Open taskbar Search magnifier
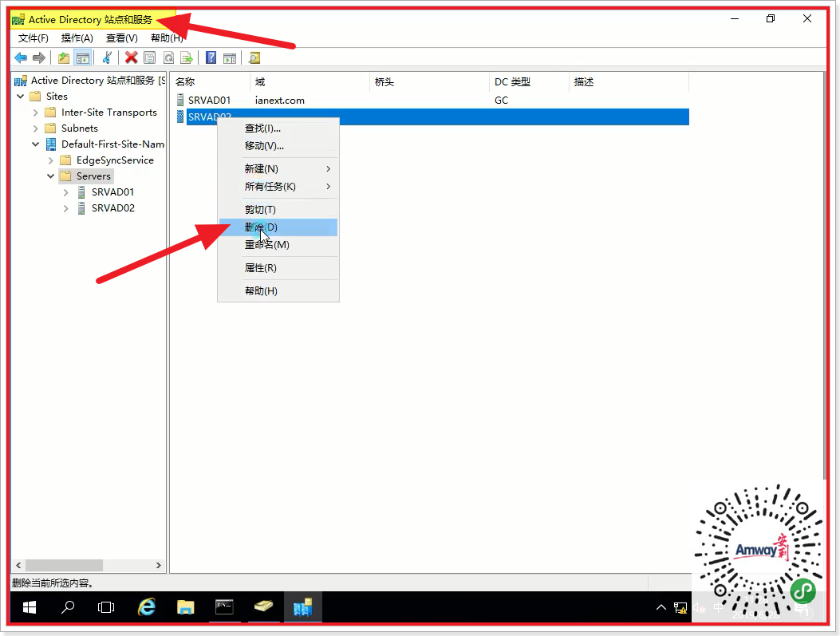This screenshot has height=636, width=840. 68,607
